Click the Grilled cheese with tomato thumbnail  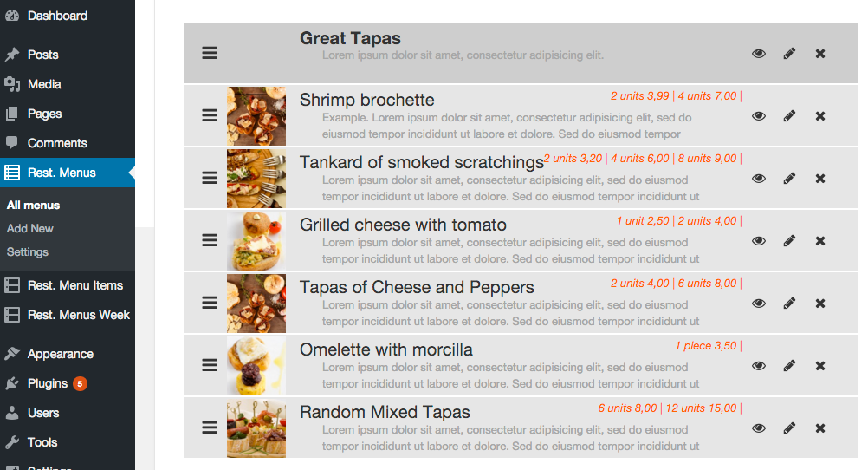coord(256,241)
